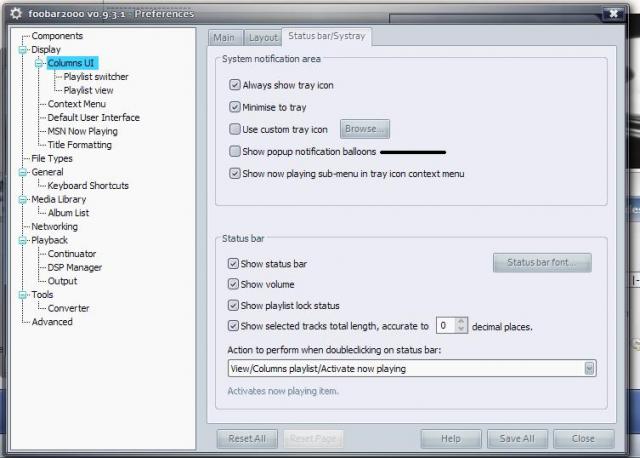Select Continuator under Playback
The height and width of the screenshot is (458, 640).
[x=72, y=254]
